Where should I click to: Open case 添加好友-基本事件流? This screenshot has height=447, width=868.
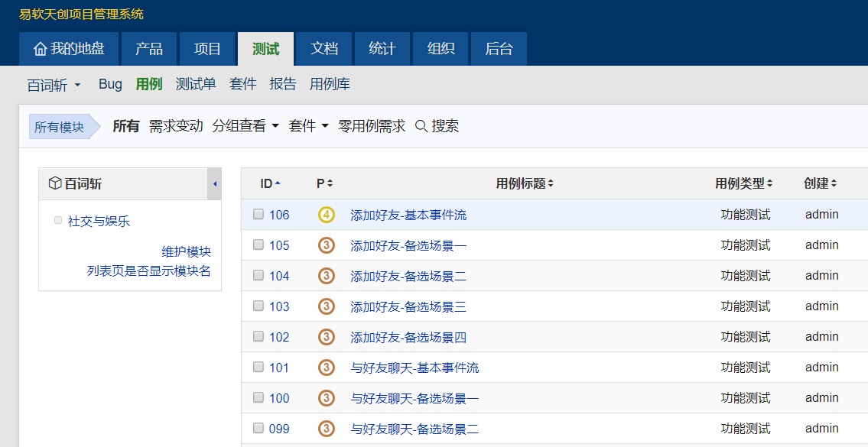(408, 215)
